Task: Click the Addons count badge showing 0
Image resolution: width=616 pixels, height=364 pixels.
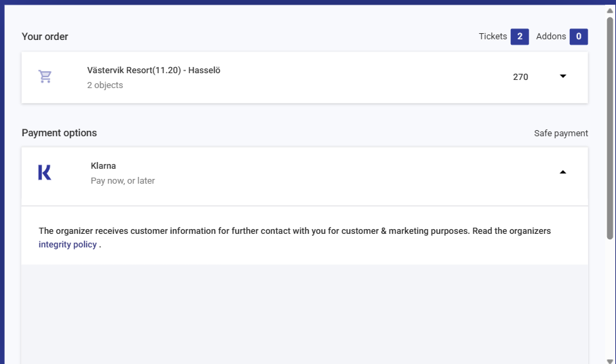Action: (579, 37)
